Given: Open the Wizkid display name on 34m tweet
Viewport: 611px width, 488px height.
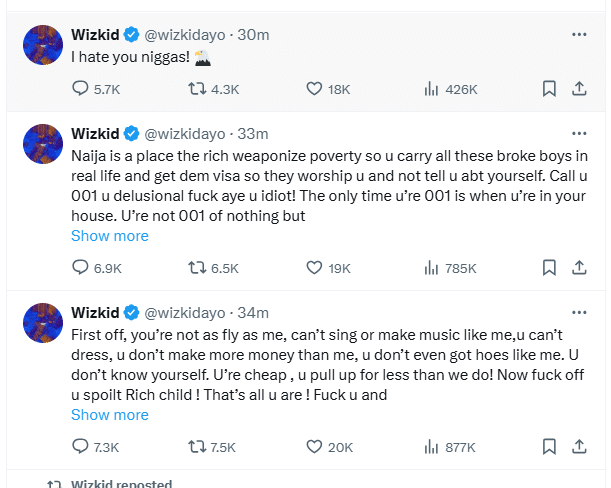Looking at the screenshot, I should point(95,311).
